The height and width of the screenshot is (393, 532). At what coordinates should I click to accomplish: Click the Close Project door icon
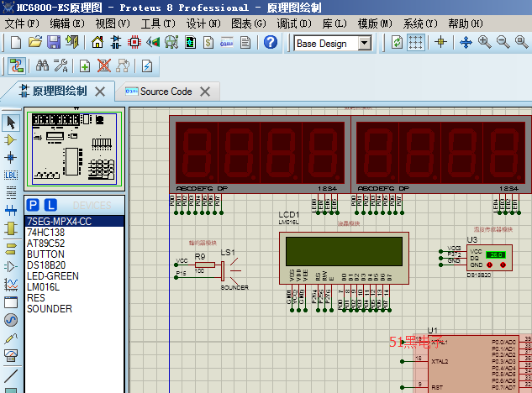pyautogui.click(x=72, y=42)
